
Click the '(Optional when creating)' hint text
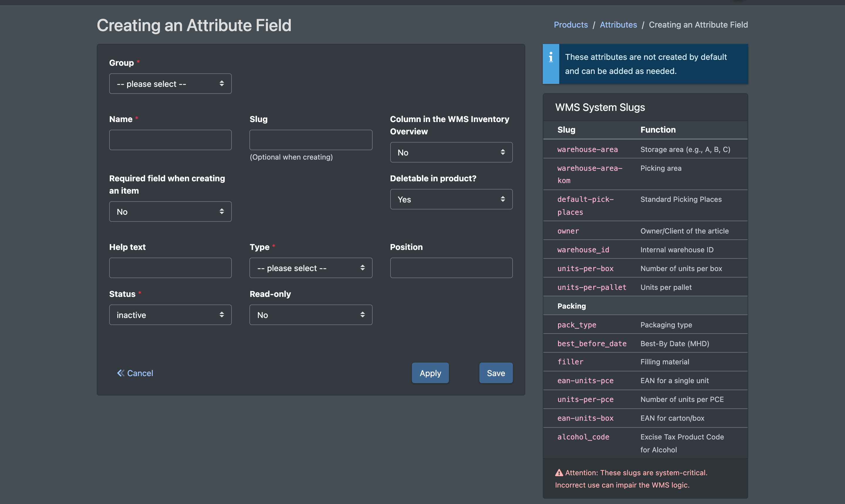291,157
